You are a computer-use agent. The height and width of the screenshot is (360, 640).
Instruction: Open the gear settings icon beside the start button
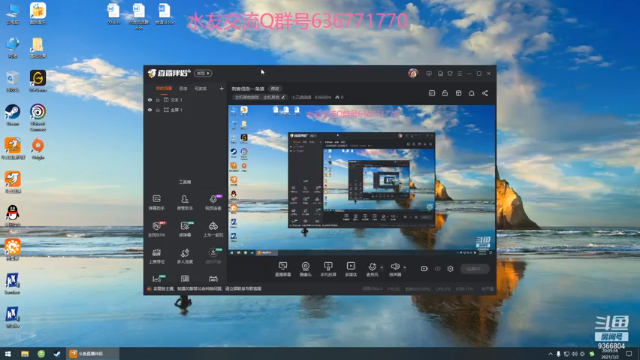pyautogui.click(x=450, y=269)
